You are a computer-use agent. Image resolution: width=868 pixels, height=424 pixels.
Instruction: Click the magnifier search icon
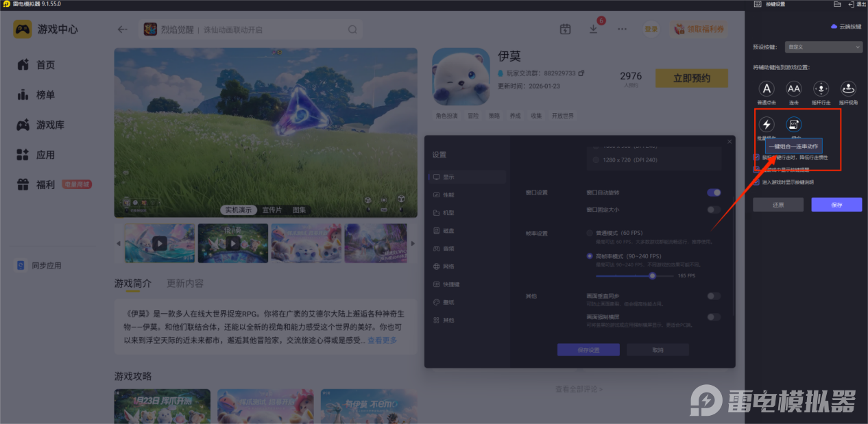point(352,29)
